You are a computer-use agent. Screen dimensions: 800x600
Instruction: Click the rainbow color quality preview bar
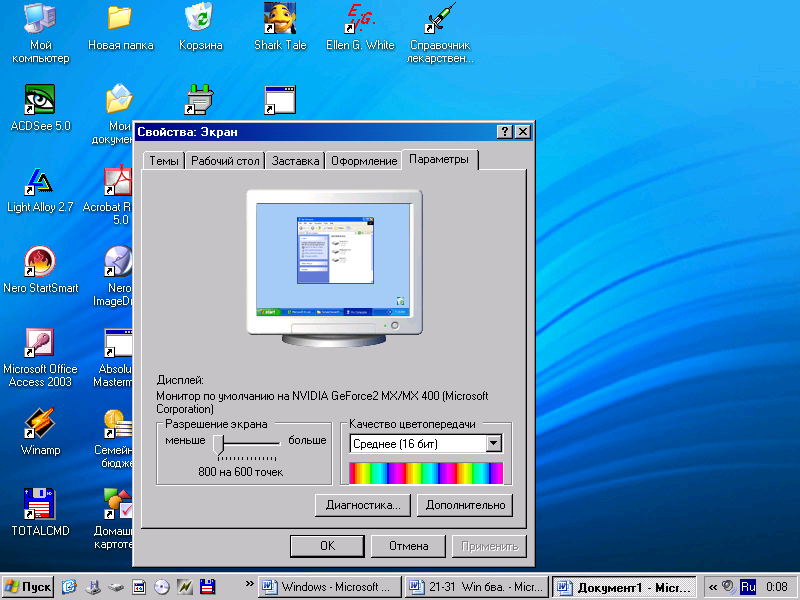pyautogui.click(x=426, y=473)
